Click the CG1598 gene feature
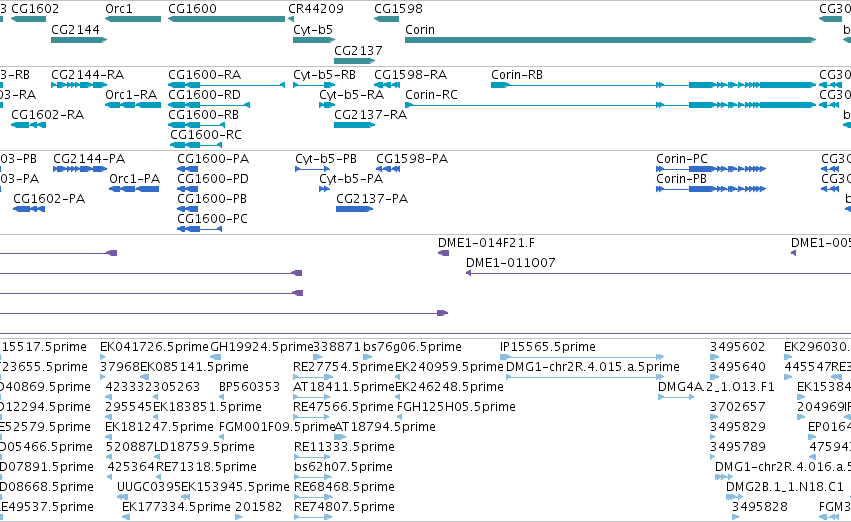Viewport: 851px width, 522px height. (386, 19)
